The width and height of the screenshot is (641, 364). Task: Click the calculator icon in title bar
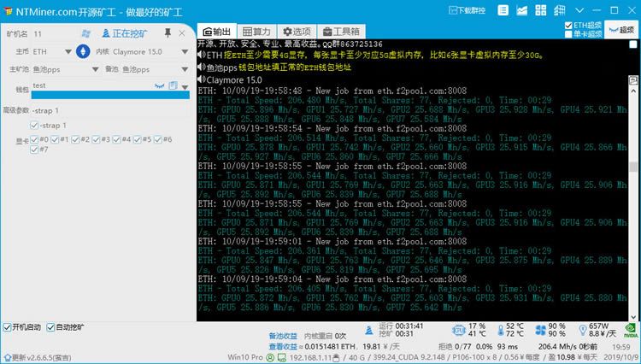(x=559, y=10)
